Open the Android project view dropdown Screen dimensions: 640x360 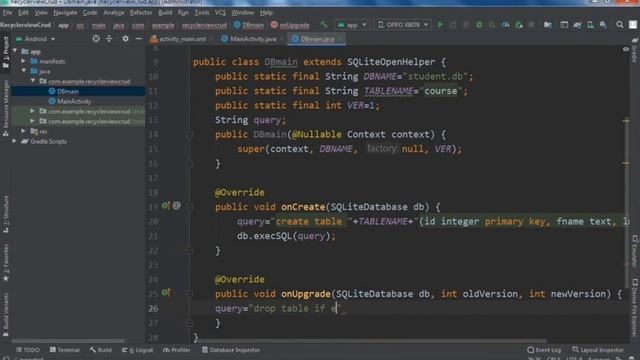[36, 39]
